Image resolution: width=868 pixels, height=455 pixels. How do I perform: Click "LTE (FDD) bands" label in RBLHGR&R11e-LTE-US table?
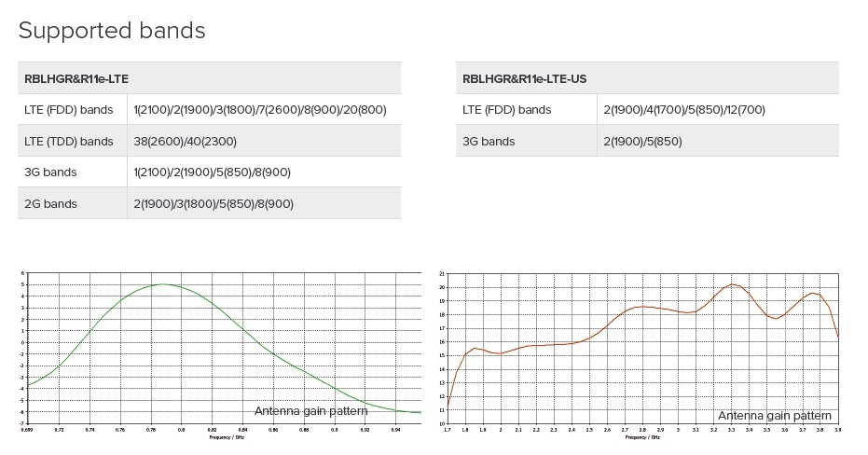coord(506,110)
